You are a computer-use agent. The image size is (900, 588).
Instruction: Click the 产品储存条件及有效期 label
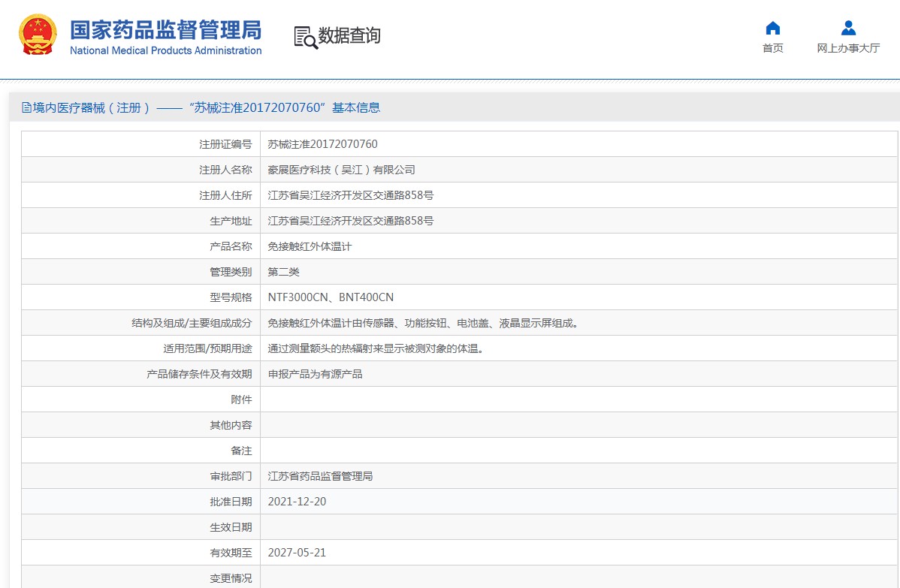pyautogui.click(x=199, y=374)
